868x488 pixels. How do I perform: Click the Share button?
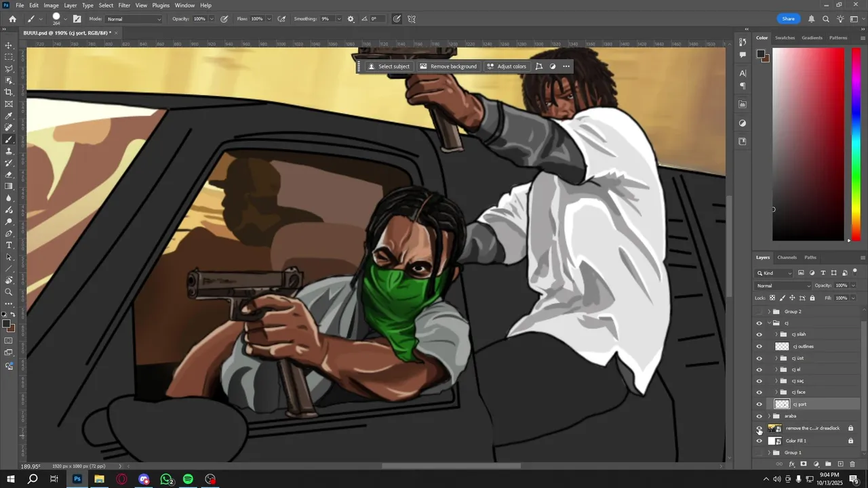point(788,19)
